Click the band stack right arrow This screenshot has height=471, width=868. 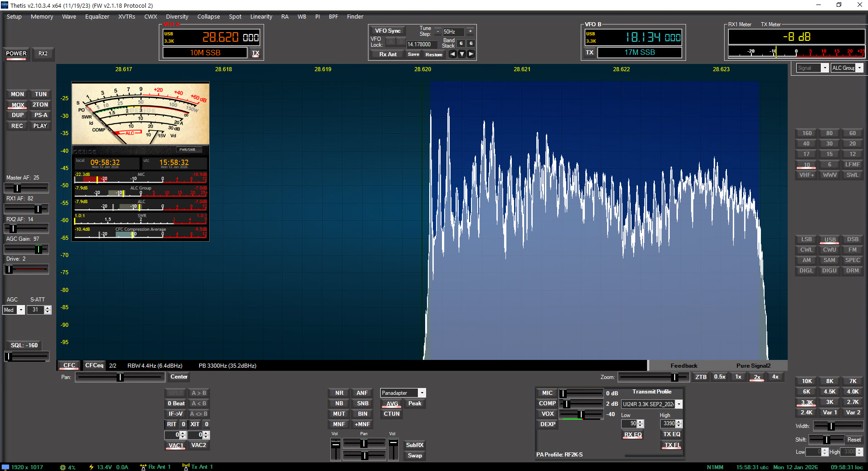471,54
